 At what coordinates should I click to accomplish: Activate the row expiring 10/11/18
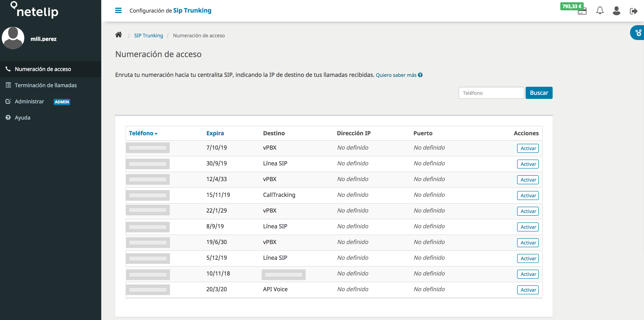[x=528, y=274]
